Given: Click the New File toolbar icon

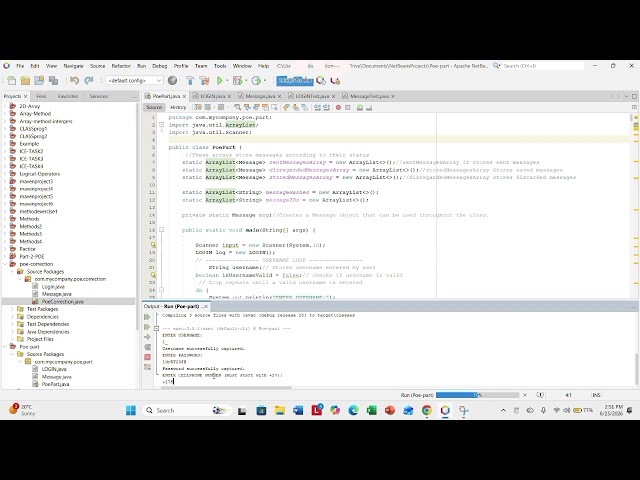Looking at the screenshot, I should 11,80.
